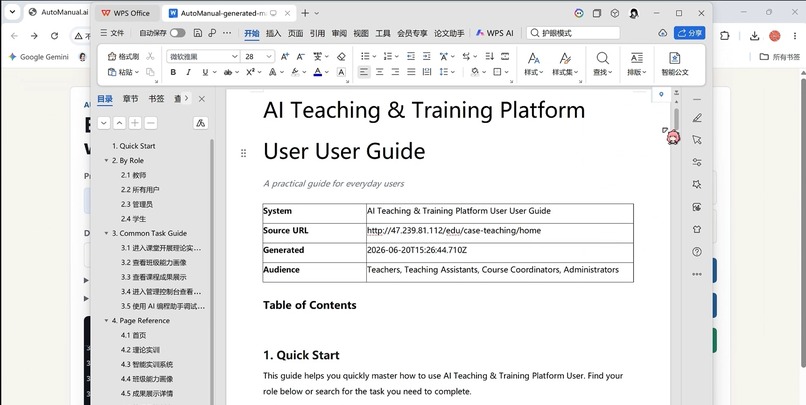Click the Share (分享) button

(689, 33)
